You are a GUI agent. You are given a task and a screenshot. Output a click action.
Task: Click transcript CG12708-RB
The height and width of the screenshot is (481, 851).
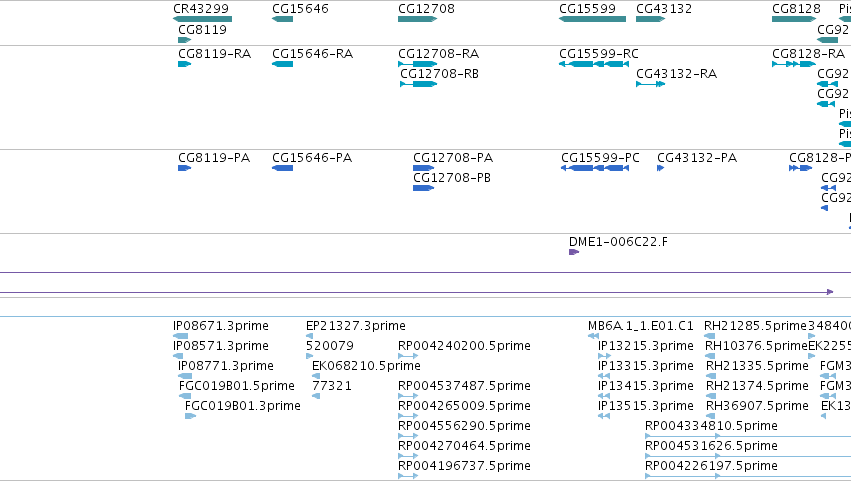[x=418, y=84]
